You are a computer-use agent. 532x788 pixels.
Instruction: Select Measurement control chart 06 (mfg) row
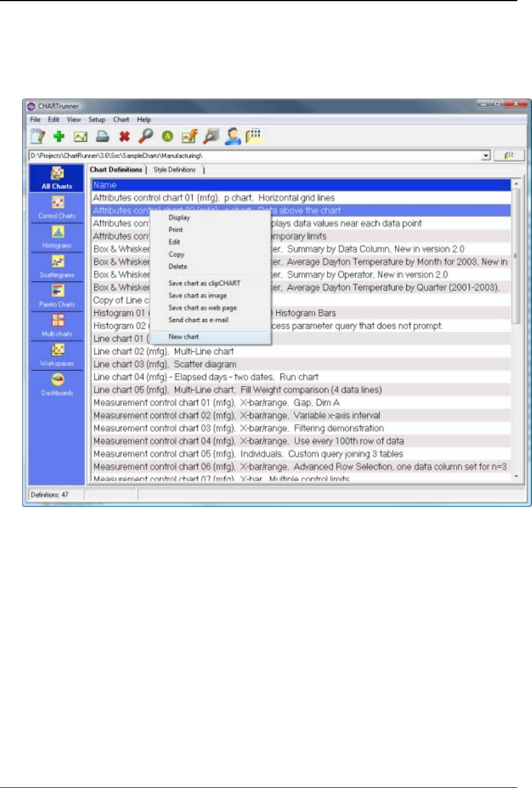[301, 467]
